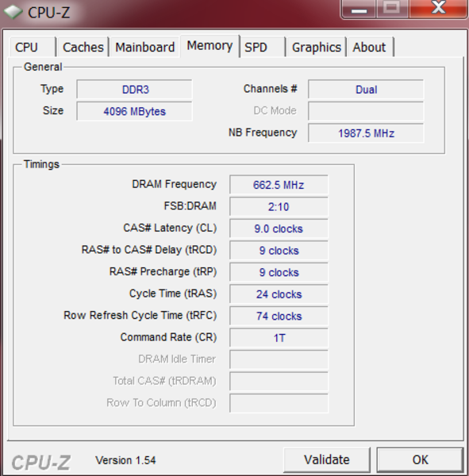The width and height of the screenshot is (469, 476).
Task: Click the 'Channels #' label
Action: 270,89
